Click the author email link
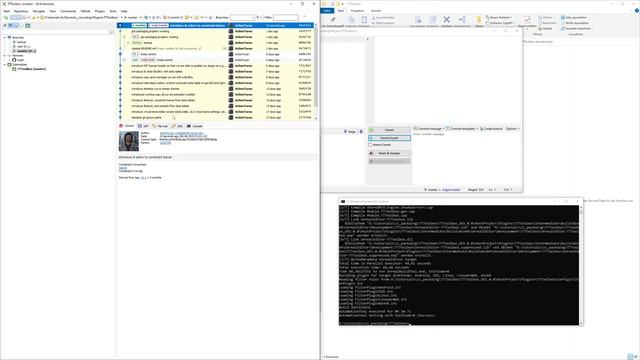Screen dimensions: 640x360 pos(181,133)
